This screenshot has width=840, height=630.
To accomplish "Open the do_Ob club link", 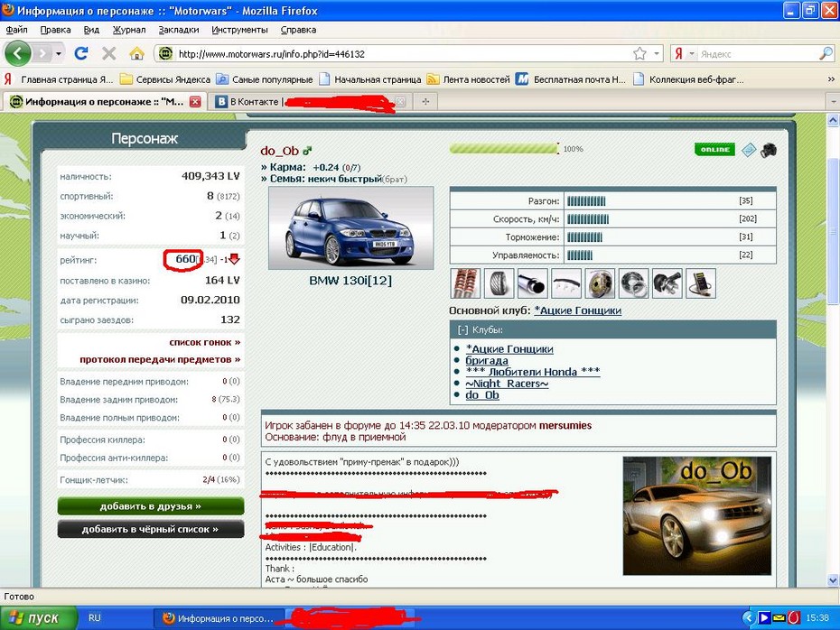I will pos(482,395).
